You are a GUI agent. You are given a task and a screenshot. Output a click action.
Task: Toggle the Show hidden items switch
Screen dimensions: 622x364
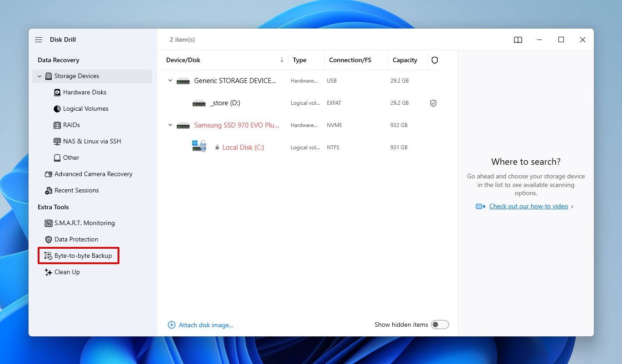(439, 325)
